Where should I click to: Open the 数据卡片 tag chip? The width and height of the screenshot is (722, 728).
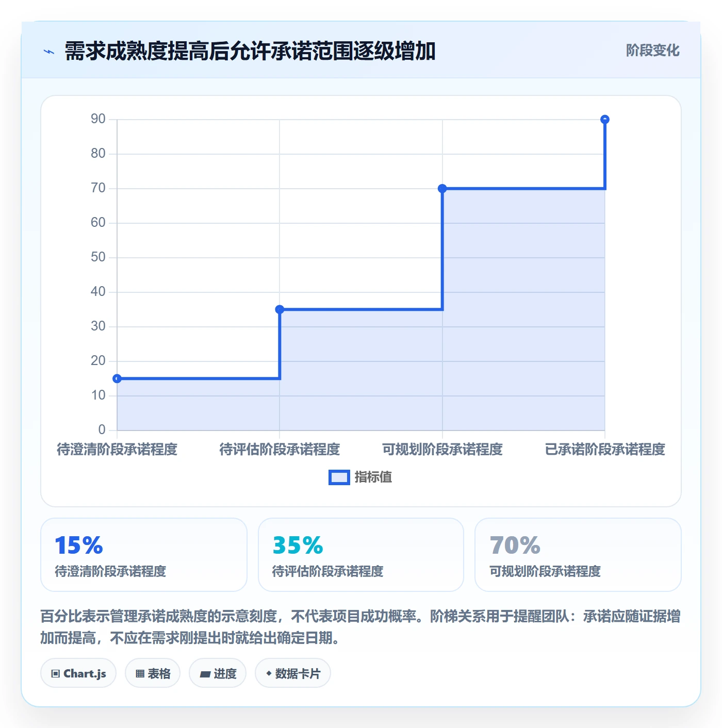pos(293,673)
